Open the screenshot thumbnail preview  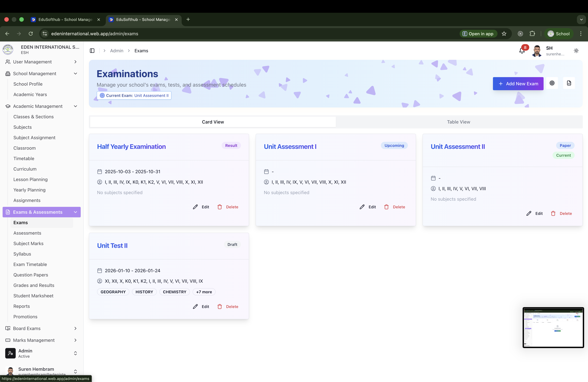553,327
